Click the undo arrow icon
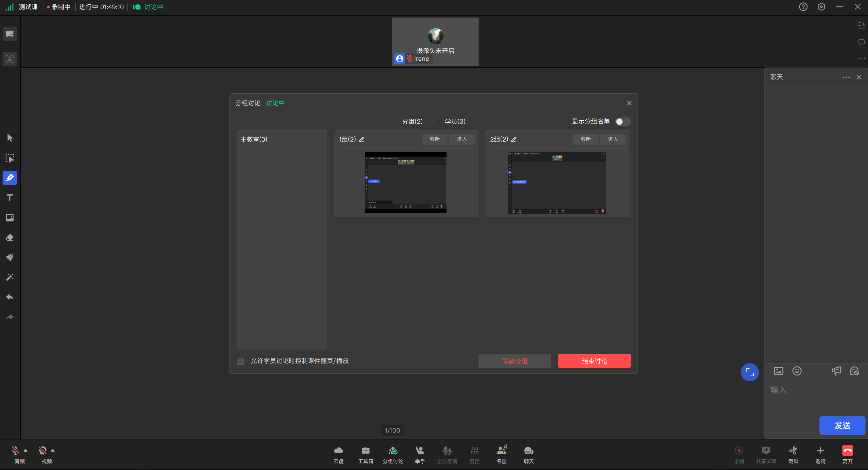868x470 pixels. pyautogui.click(x=10, y=297)
